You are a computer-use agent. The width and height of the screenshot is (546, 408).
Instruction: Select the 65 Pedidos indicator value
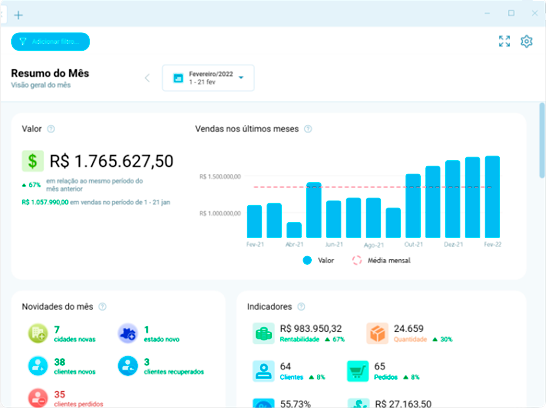380,366
